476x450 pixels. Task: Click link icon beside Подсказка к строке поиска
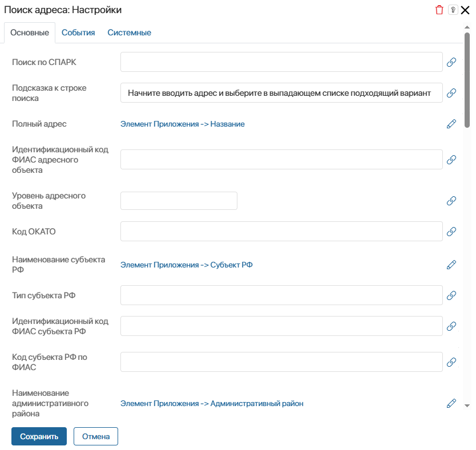[x=451, y=93]
